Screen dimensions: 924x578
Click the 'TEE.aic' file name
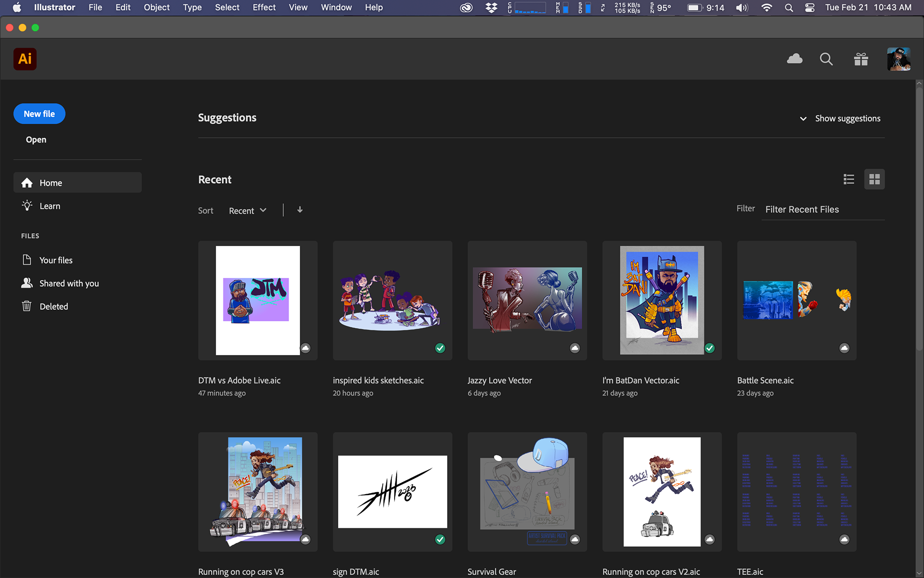click(x=750, y=572)
